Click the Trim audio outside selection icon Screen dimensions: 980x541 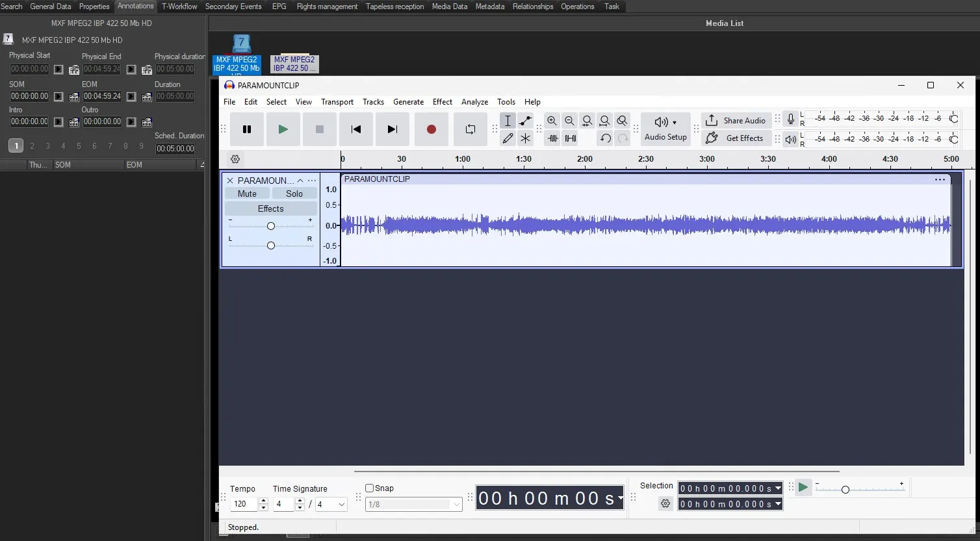tap(552, 138)
